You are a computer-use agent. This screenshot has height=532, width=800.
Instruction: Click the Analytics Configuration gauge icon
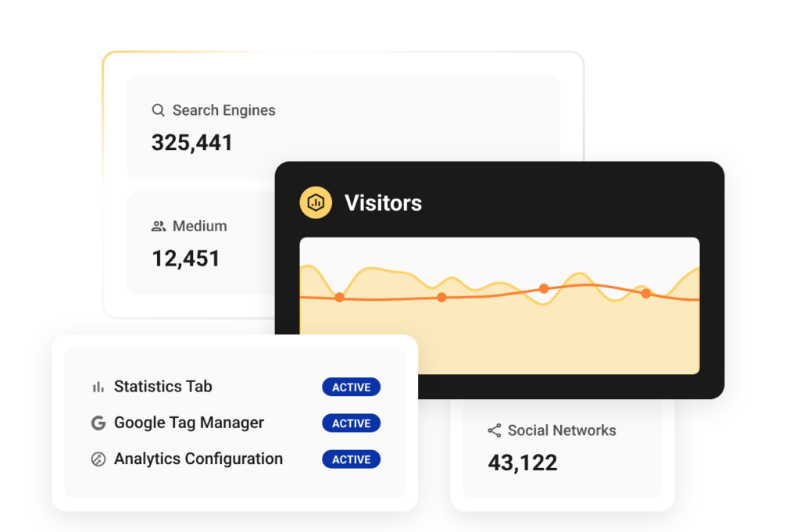pyautogui.click(x=98, y=459)
